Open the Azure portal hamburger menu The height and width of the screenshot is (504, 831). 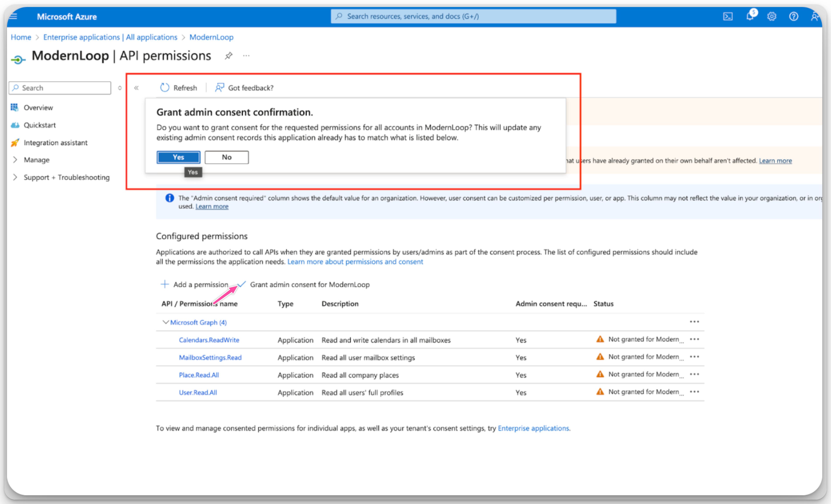point(13,16)
